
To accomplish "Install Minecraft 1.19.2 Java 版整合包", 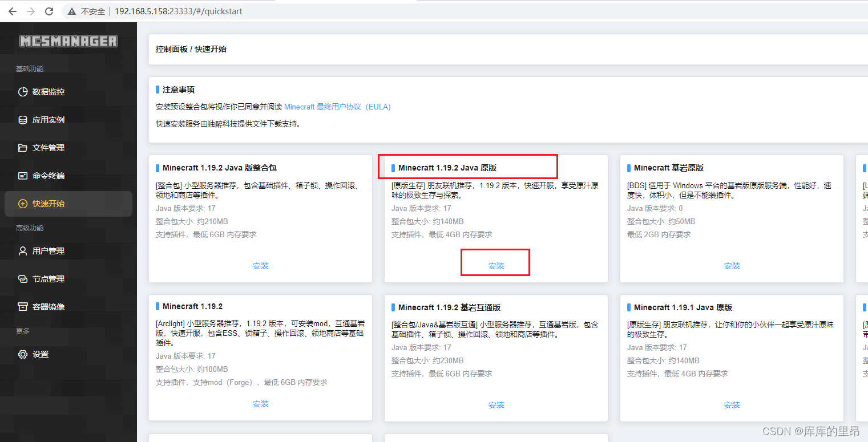I will coord(261,266).
